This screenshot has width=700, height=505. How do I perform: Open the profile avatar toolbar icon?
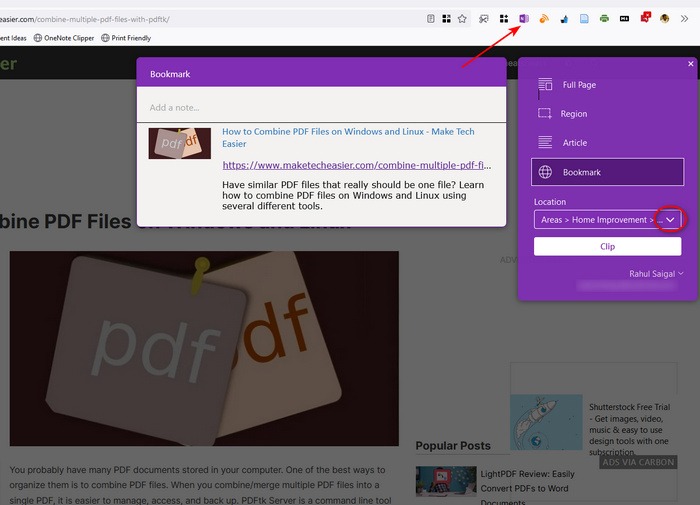coord(665,19)
